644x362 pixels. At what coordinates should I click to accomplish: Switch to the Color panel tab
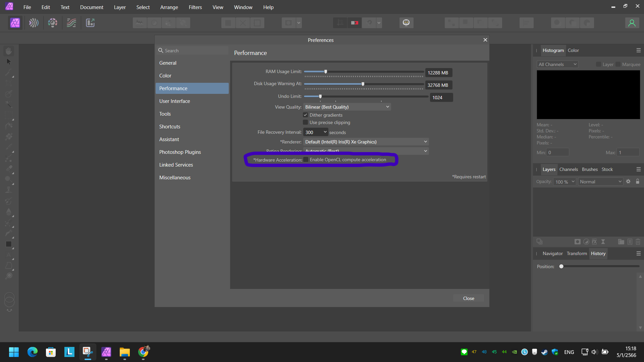(573, 50)
